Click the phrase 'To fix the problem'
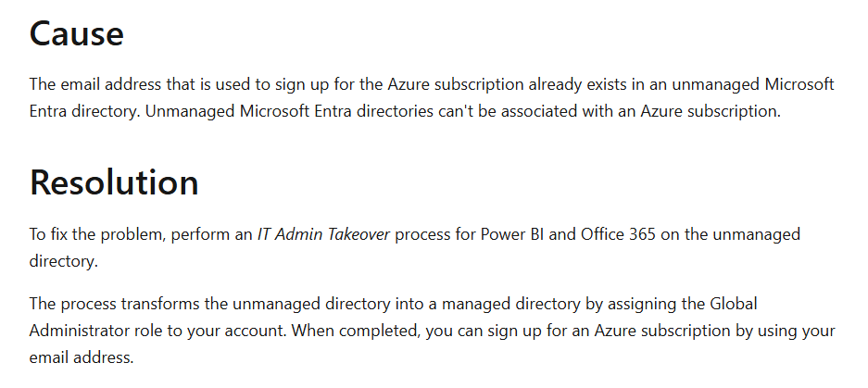The width and height of the screenshot is (868, 388). (x=95, y=235)
